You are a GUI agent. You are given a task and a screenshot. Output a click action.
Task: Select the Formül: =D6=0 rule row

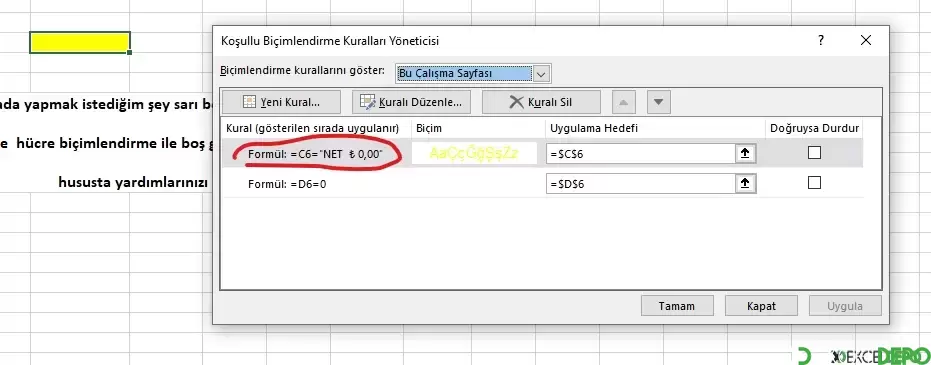coord(542,183)
